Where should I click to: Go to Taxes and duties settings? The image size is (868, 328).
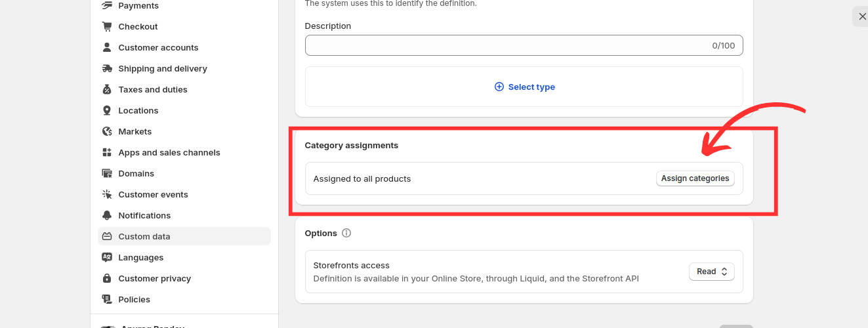[x=153, y=89]
